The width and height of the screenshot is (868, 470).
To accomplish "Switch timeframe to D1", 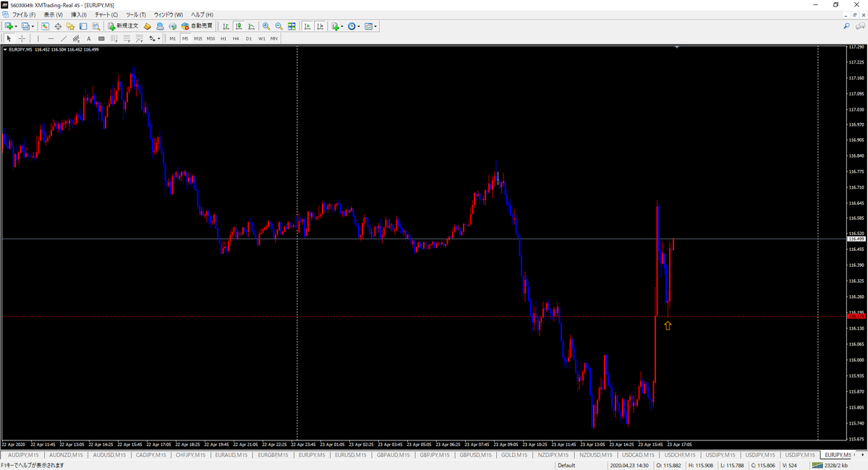I will click(249, 38).
